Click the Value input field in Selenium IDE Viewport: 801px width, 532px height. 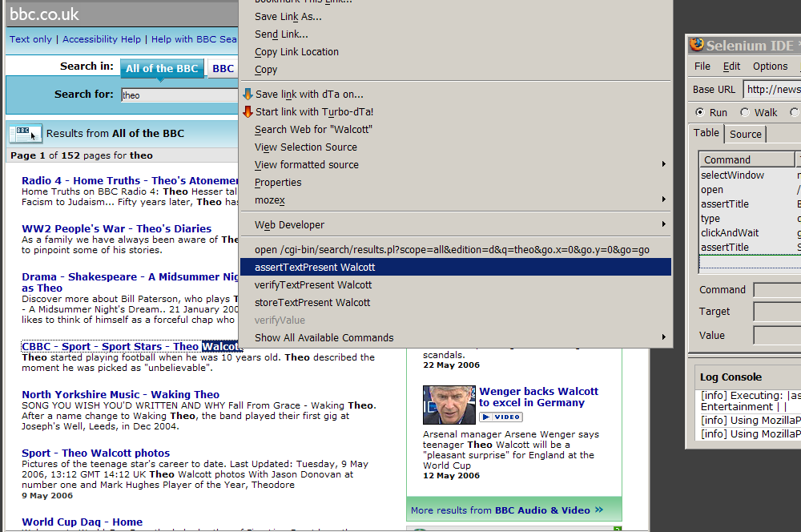[778, 335]
